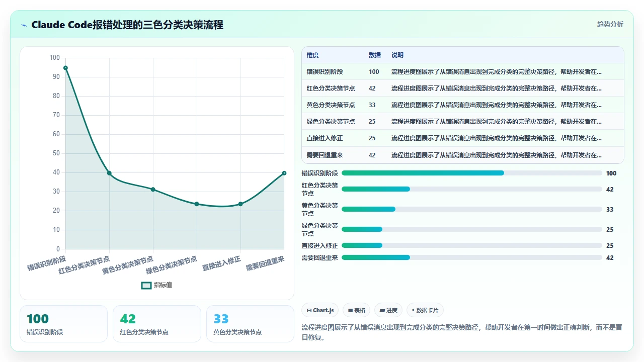Click the 红色分类决策节点 label on the chart x-axis

click(x=84, y=265)
